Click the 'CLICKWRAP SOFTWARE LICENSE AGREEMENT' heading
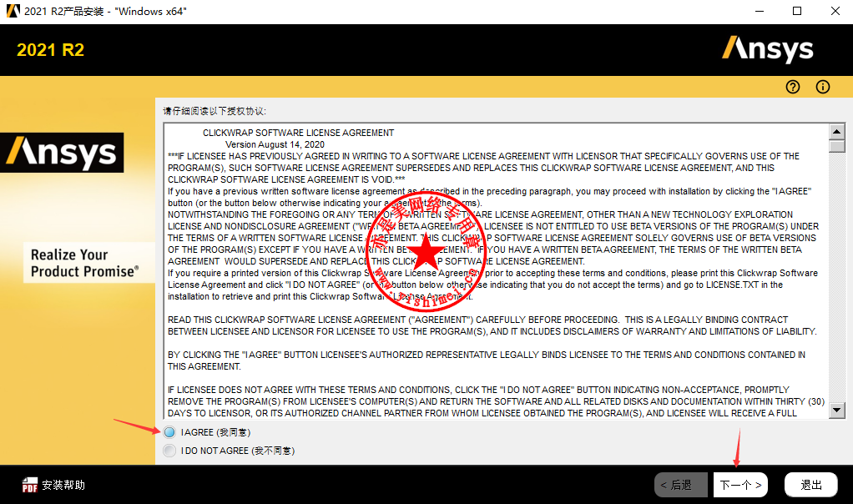Screen dimensions: 853x504 pos(298,133)
